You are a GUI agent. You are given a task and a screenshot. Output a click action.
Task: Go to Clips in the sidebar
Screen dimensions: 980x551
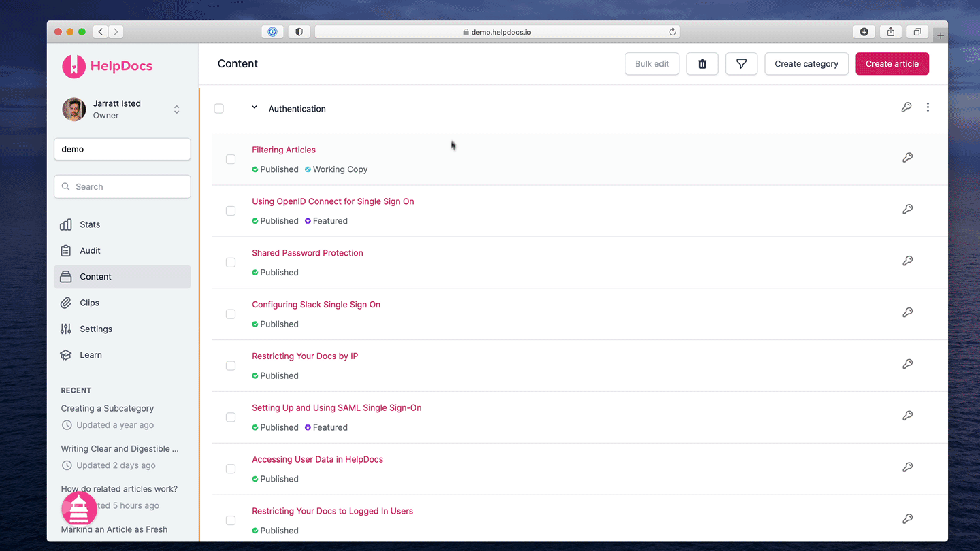tap(122, 303)
